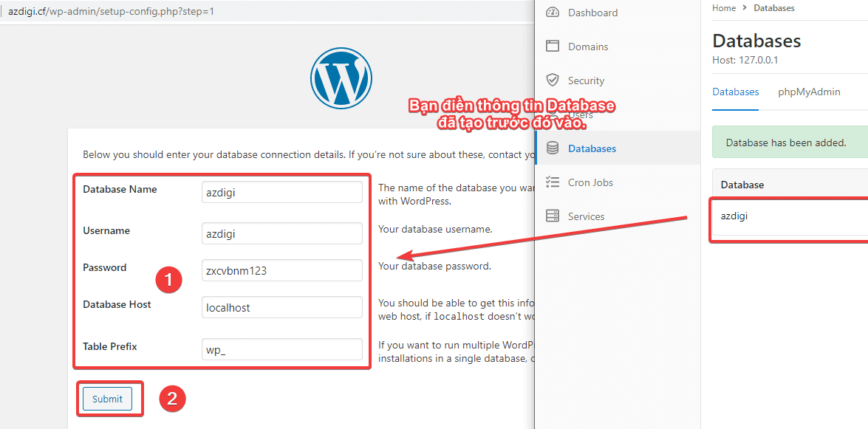
Task: Select the Domains sidebar icon
Action: 553,46
